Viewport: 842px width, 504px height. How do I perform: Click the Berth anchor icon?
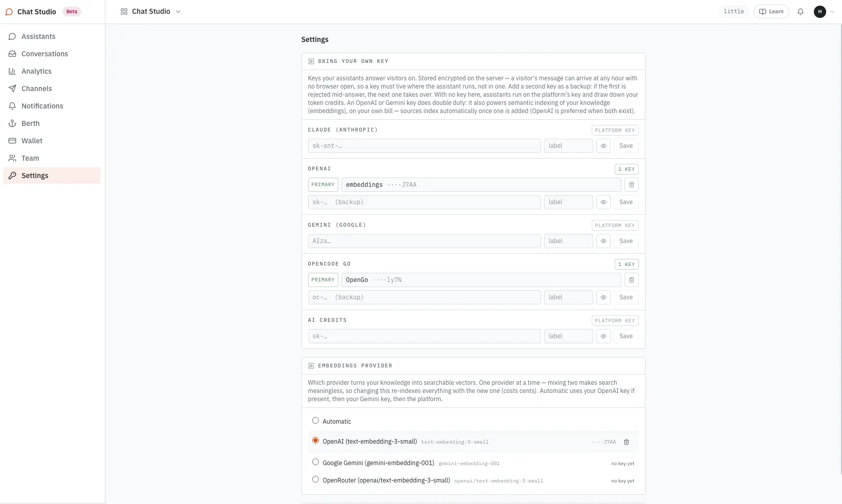tap(12, 123)
